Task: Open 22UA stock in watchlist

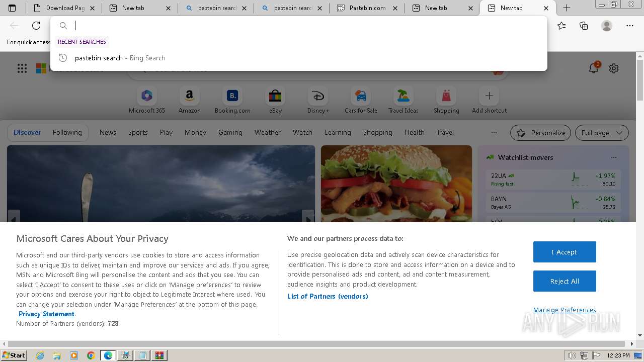Action: point(553,179)
